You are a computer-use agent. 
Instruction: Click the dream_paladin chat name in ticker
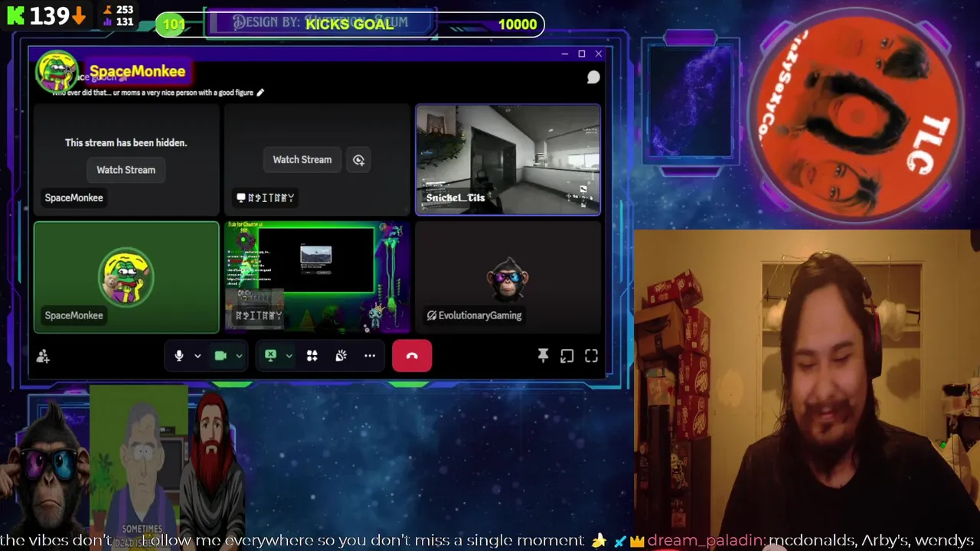click(704, 541)
